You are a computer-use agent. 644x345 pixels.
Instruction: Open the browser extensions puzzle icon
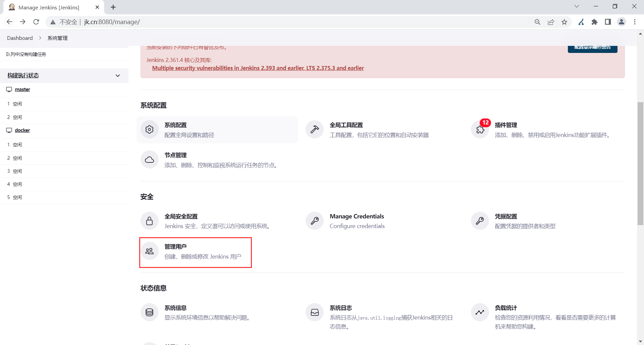594,22
